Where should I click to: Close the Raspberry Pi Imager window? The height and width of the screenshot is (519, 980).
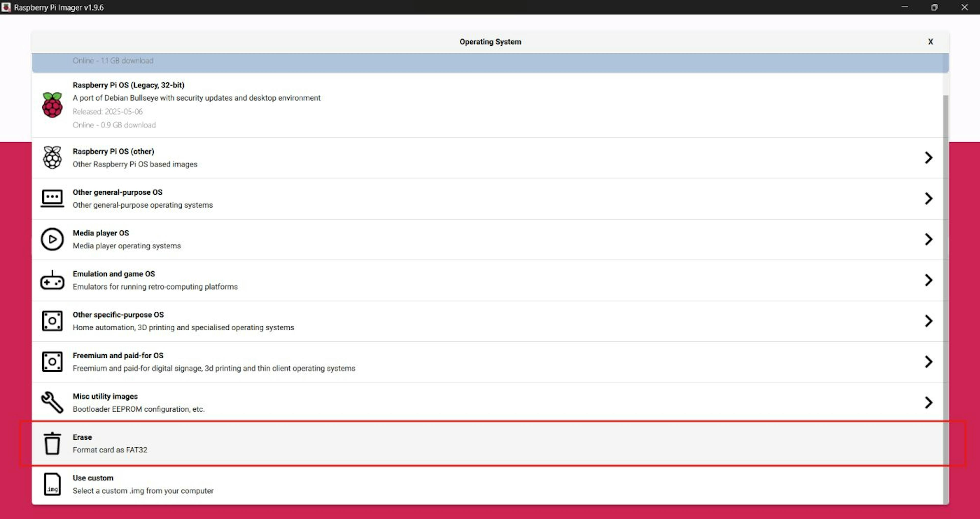tap(964, 7)
